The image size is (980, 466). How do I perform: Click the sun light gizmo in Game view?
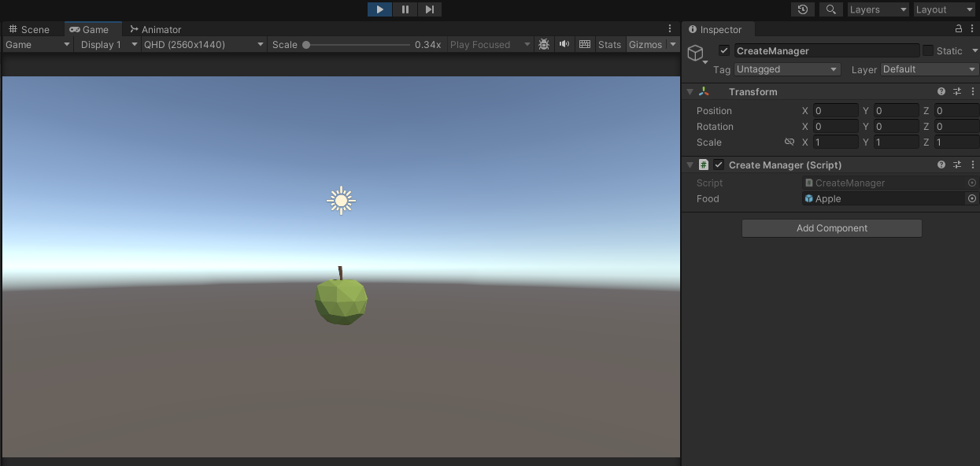341,201
